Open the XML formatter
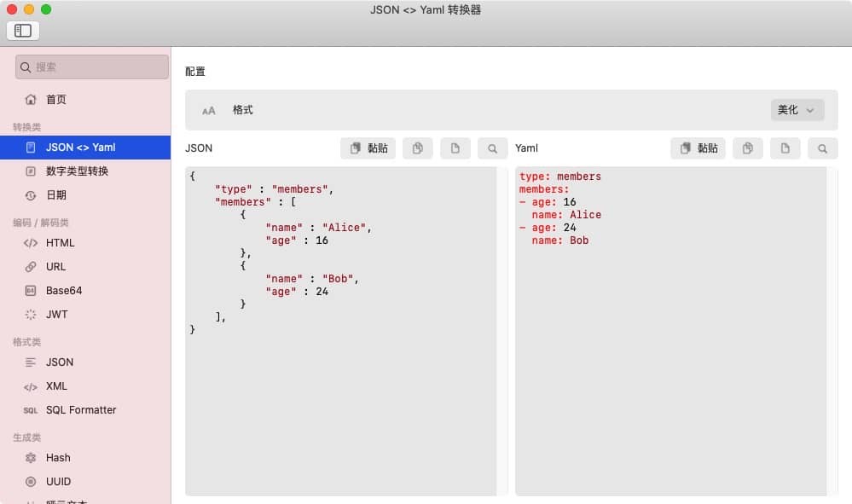The image size is (852, 504). 85,386
